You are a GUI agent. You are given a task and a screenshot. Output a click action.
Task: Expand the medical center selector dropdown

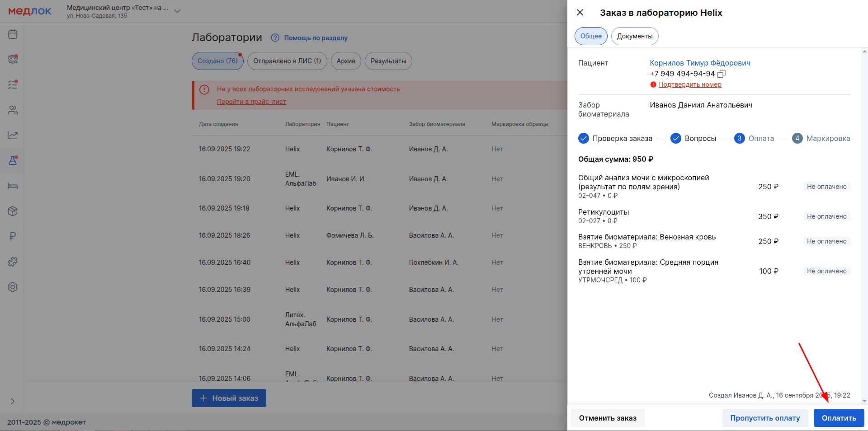177,11
